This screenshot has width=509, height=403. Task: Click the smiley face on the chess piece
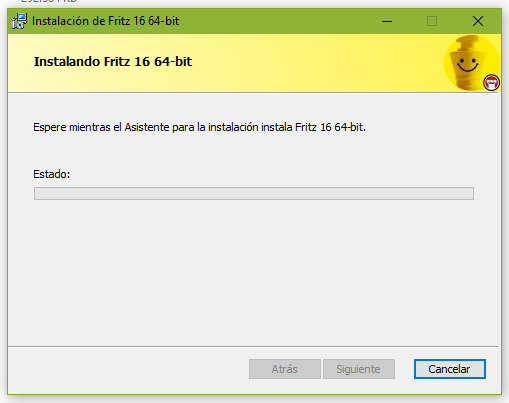[x=467, y=64]
